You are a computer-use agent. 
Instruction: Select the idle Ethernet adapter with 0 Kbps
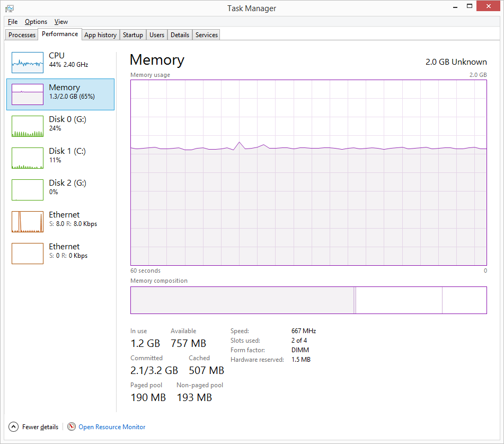[28, 254]
